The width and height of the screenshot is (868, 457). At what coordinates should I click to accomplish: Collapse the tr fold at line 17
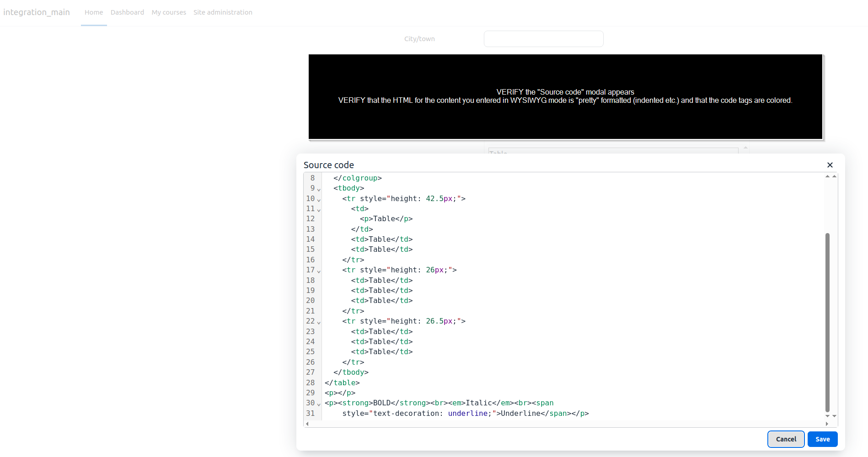[x=319, y=271]
